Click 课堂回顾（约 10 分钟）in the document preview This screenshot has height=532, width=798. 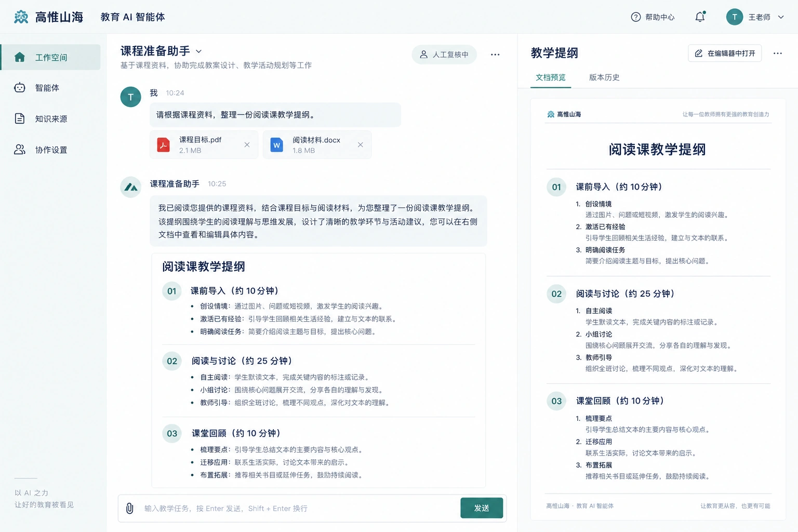pos(620,401)
